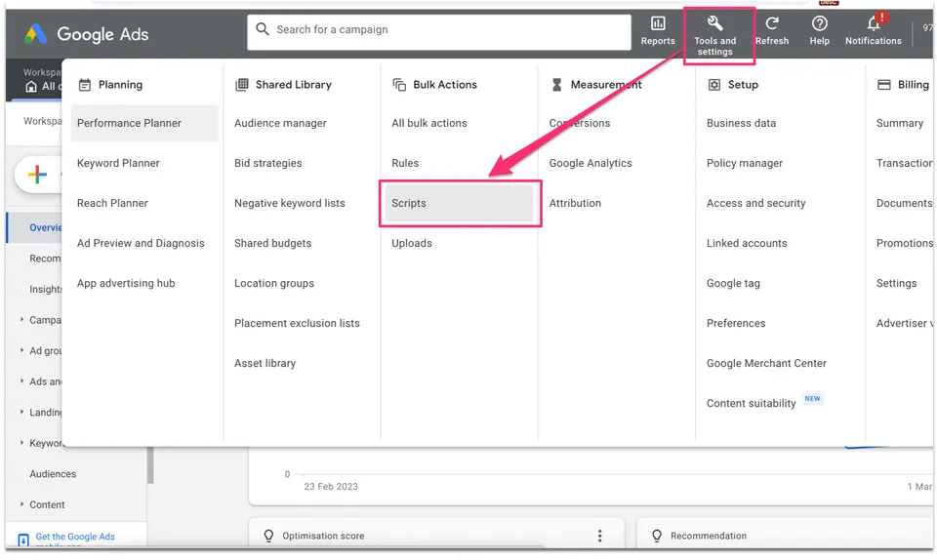Open Content suitability

[752, 403]
